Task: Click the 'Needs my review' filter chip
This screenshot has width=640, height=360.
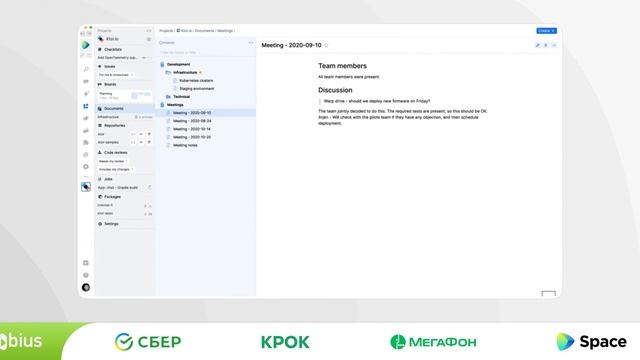Action: (x=113, y=161)
